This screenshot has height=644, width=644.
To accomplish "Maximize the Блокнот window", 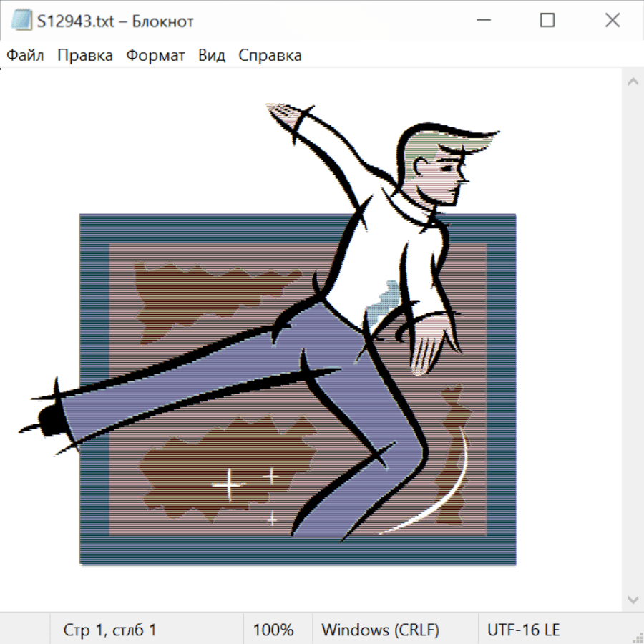I will 547,21.
